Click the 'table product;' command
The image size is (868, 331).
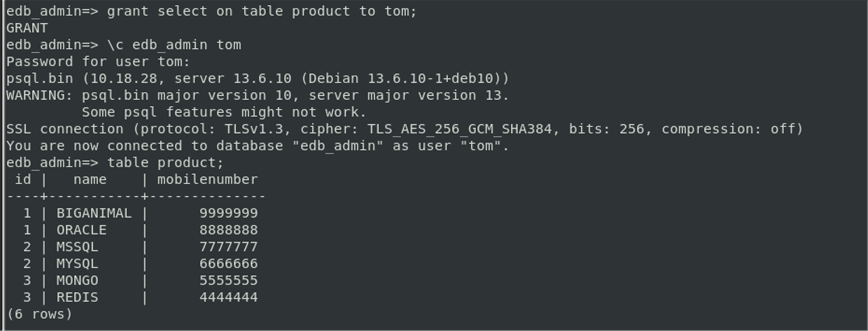[x=166, y=163]
